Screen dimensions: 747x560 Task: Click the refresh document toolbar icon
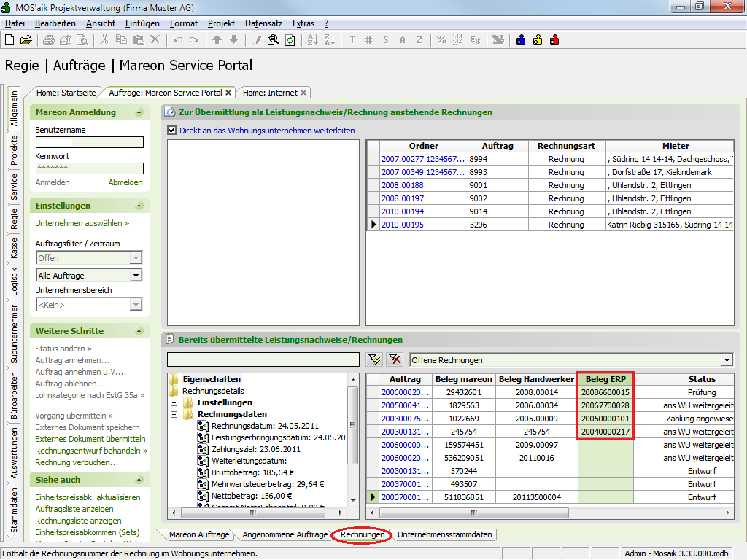pos(290,39)
